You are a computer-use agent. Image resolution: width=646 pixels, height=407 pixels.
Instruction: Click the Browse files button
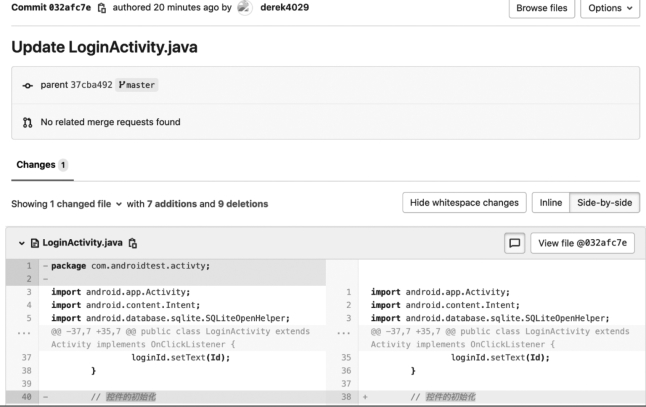543,9
